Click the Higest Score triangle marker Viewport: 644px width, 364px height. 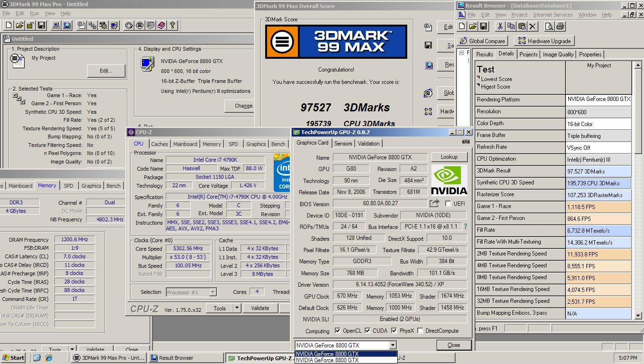478,86
